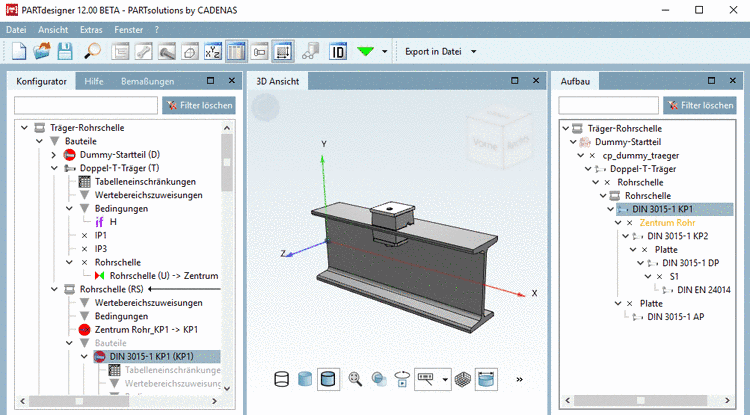This screenshot has width=750, height=415.
Task: Click the Aufbau horizontal scrollbar
Action: (x=640, y=400)
